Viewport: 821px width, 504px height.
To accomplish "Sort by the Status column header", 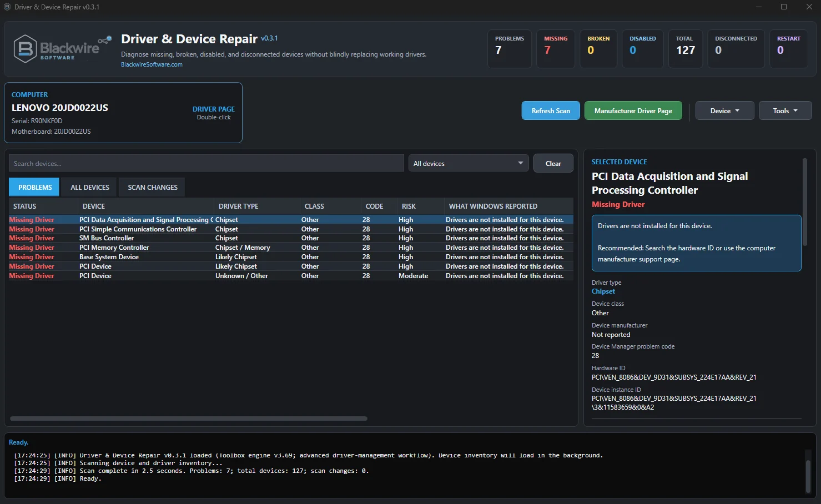I will (43, 206).
